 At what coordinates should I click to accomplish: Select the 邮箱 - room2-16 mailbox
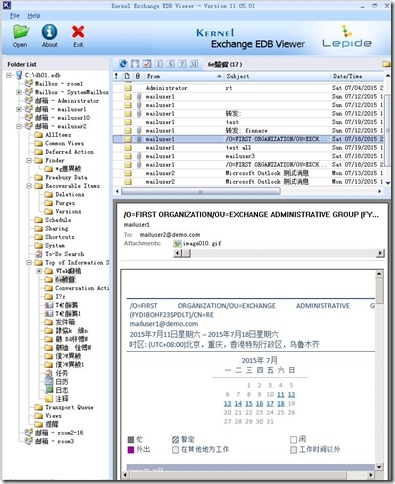tap(59, 433)
